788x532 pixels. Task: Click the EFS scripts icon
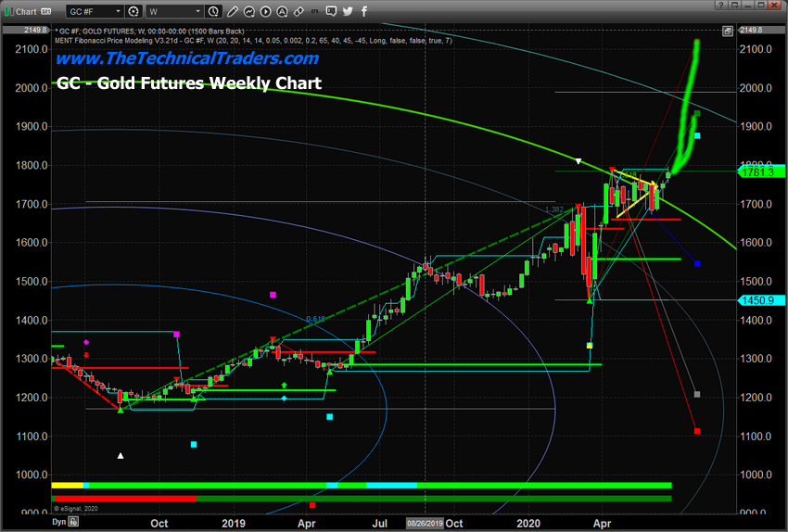[315, 11]
